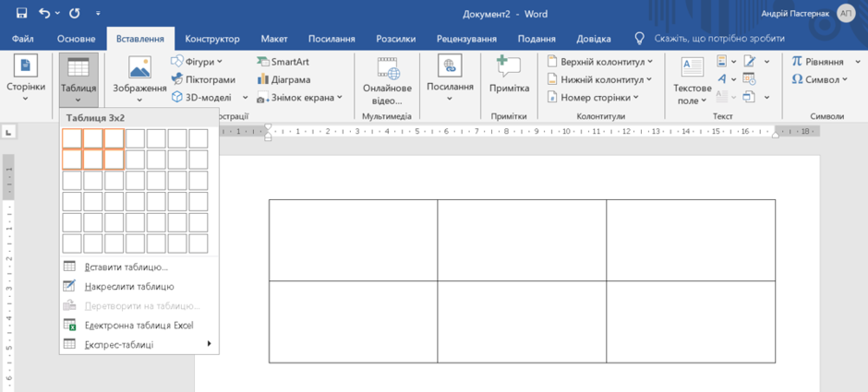Expand the Signature line dropdown arrow
This screenshot has width=868, height=392.
coord(766,61)
